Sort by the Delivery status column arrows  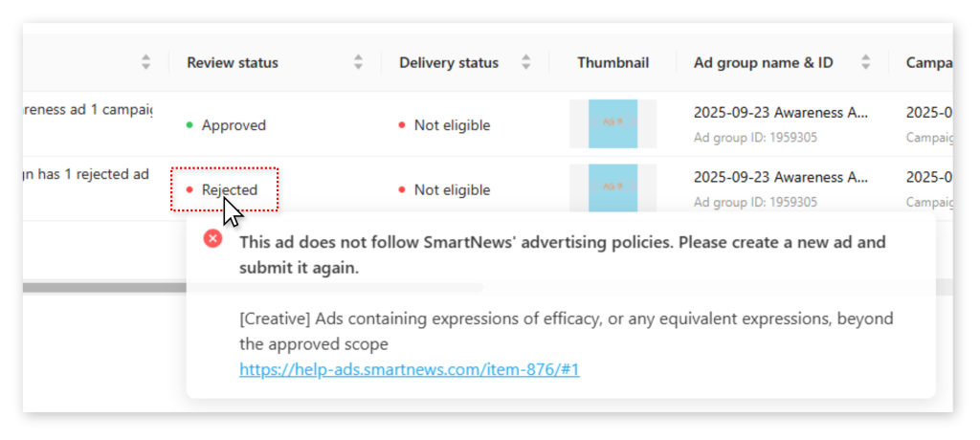point(525,62)
